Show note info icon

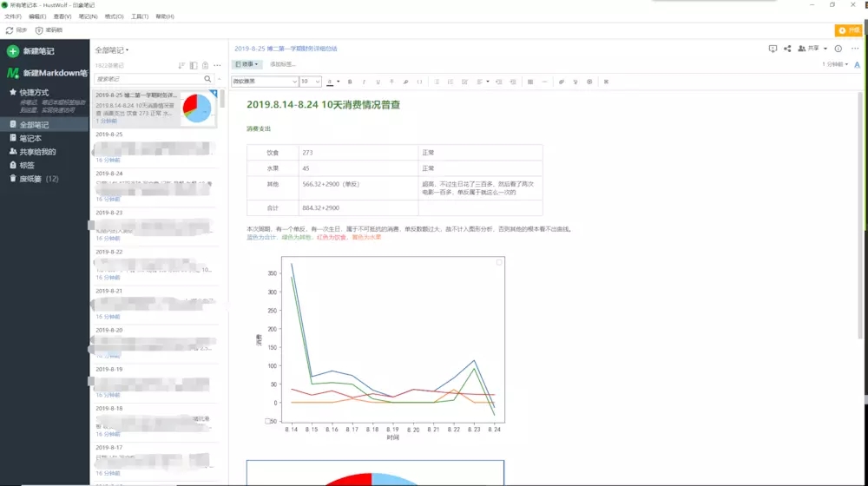838,49
